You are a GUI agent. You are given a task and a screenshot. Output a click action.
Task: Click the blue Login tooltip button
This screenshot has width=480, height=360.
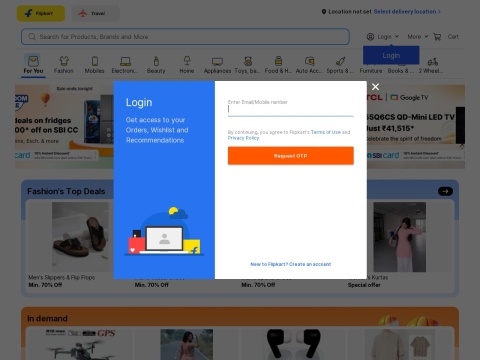pos(391,55)
